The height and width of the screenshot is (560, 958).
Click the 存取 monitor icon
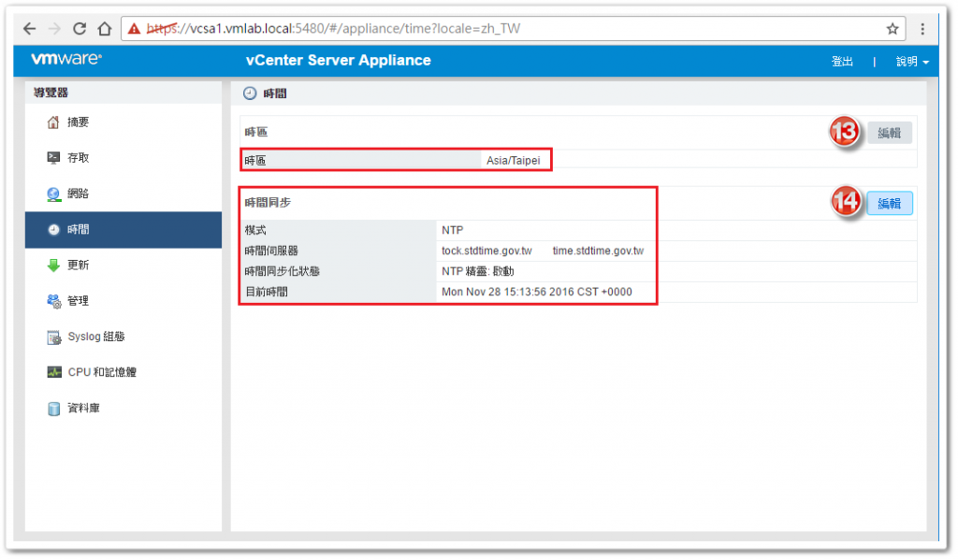pos(53,158)
